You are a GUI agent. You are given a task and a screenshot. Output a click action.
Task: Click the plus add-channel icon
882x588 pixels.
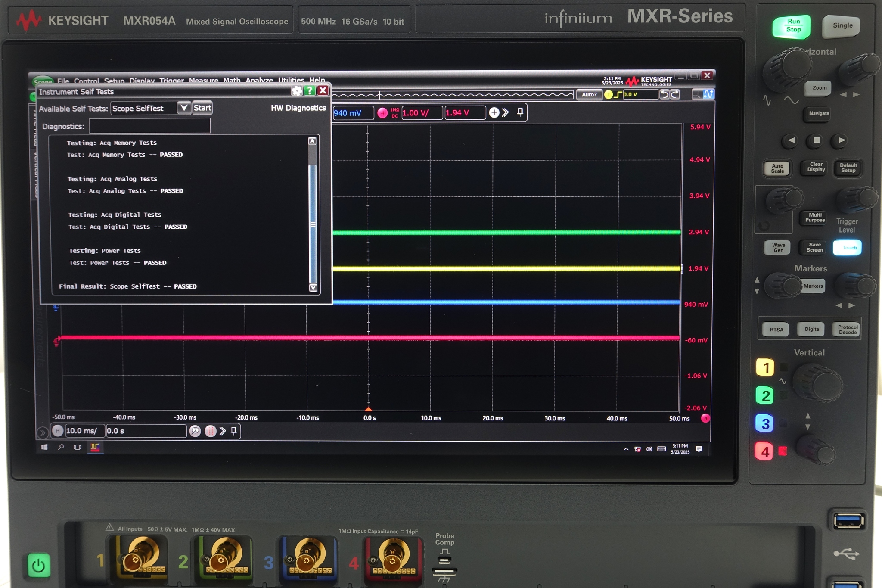[x=494, y=113]
